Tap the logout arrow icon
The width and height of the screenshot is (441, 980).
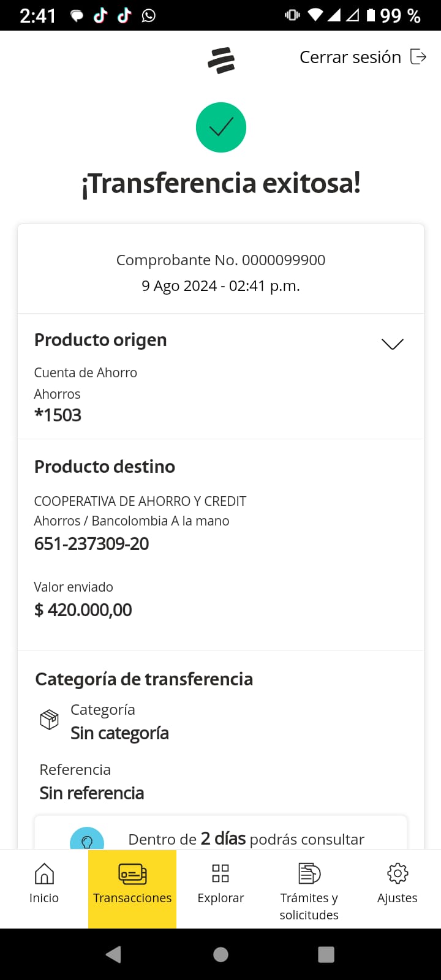[x=418, y=57]
